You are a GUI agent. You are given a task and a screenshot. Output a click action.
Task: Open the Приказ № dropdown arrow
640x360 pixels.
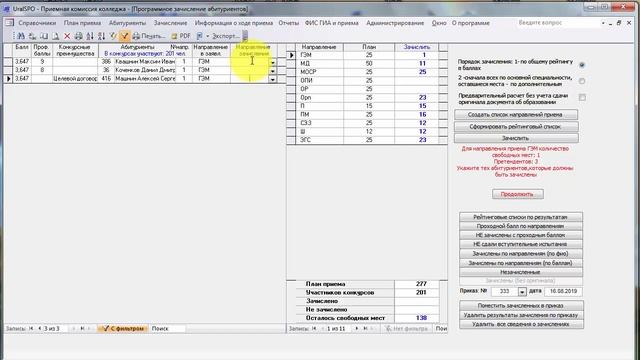[x=522, y=291]
